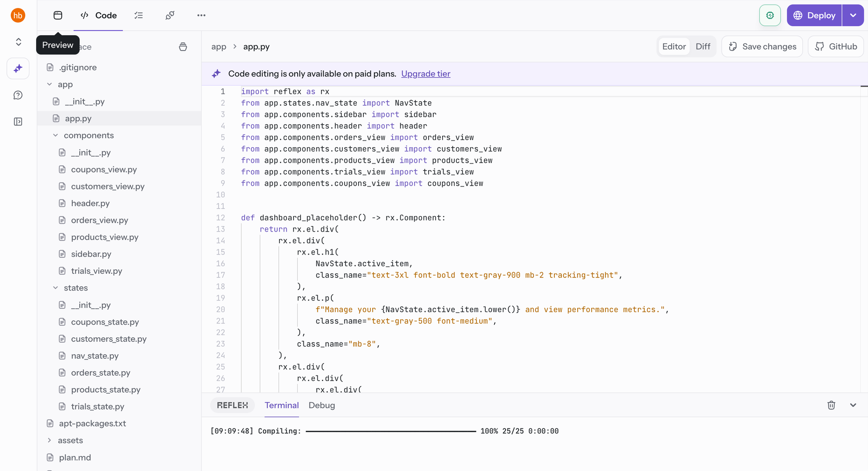The image size is (868, 471).
Task: Toggle the sidebar panel icon on left
Action: pos(18,122)
